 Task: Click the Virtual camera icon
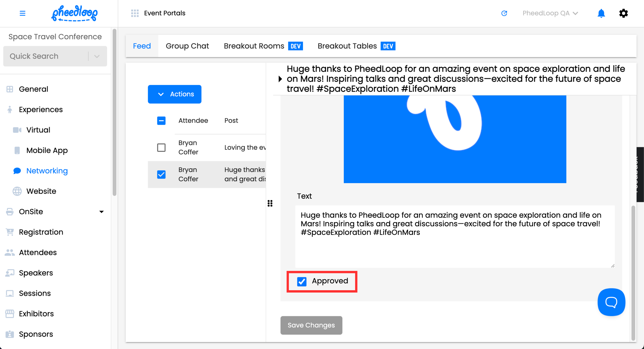(x=17, y=130)
